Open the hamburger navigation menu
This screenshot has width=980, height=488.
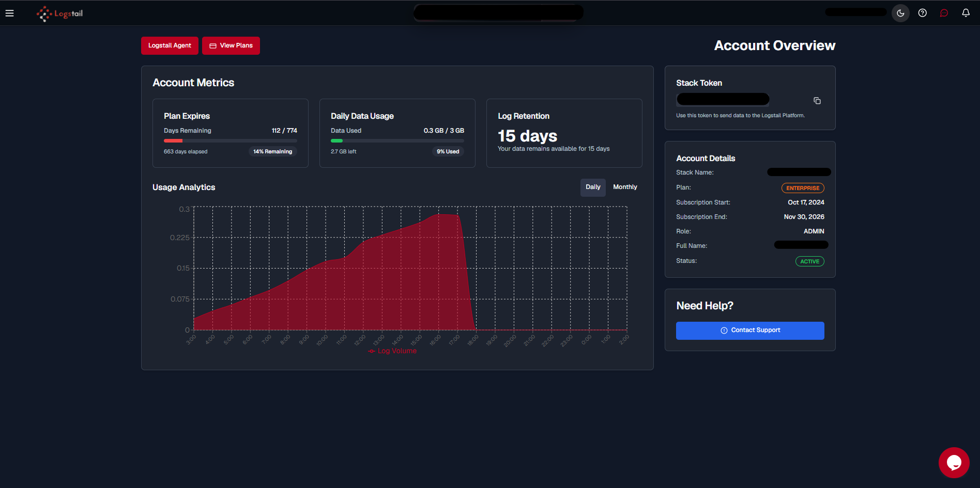click(x=9, y=13)
